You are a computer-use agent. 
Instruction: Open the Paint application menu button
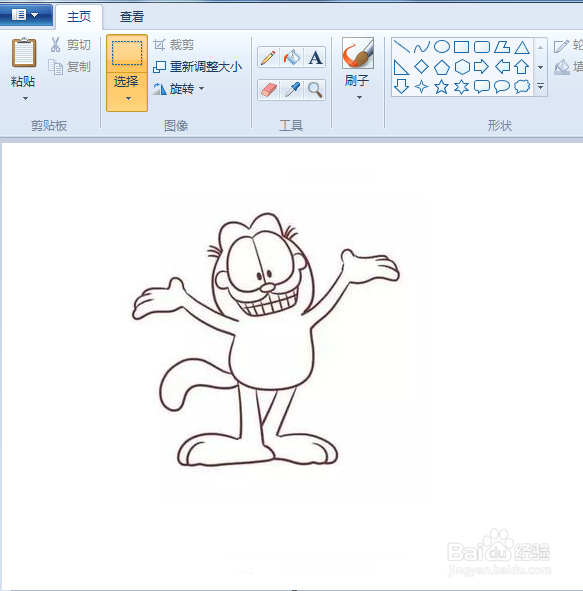25,15
